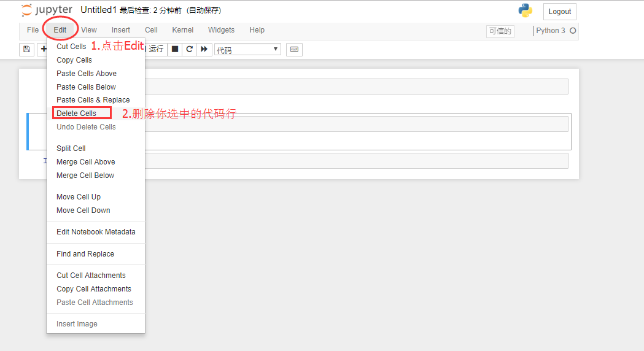Image resolution: width=644 pixels, height=351 pixels.
Task: Click the kernel idle indicator circle
Action: (x=573, y=31)
